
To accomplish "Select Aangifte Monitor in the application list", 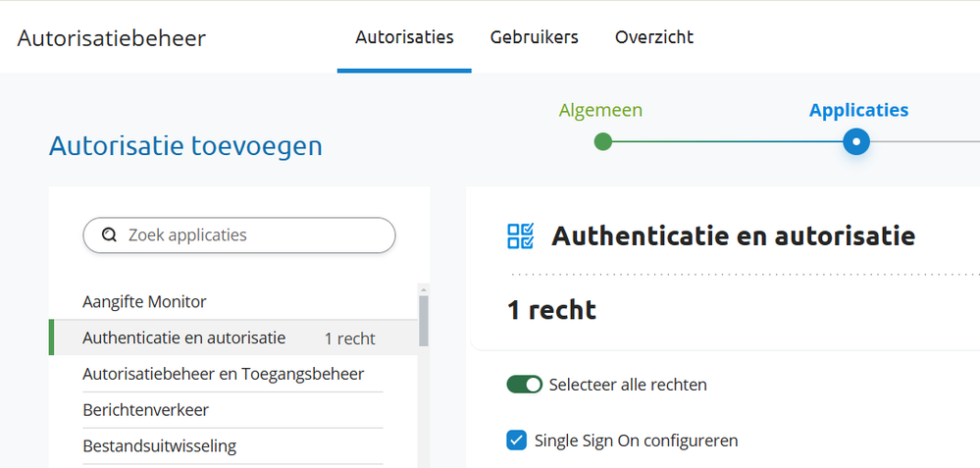I will pos(144,301).
